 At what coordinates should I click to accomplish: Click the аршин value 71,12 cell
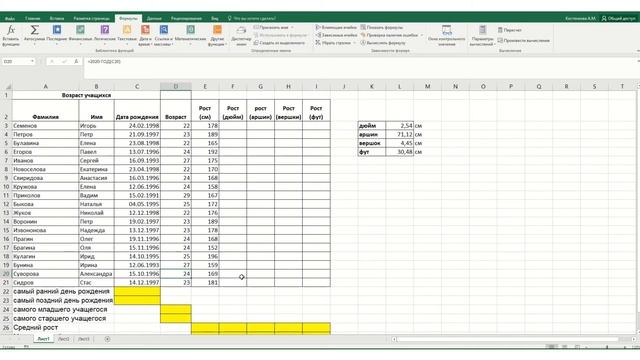(x=400, y=134)
